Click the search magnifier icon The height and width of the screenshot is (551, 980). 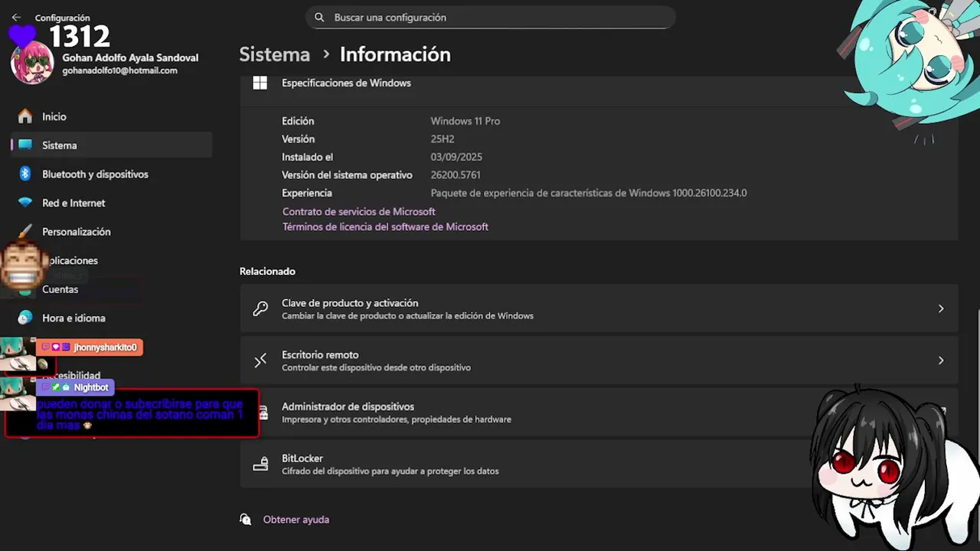coord(319,18)
